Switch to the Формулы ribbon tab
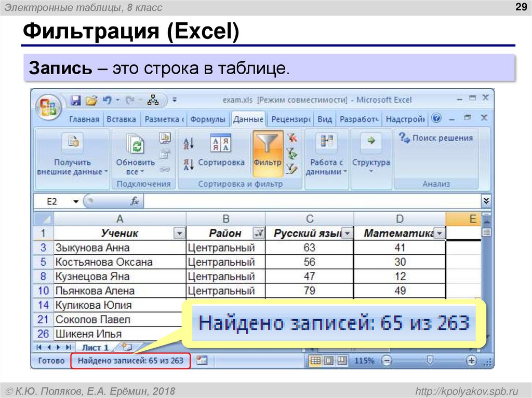The height and width of the screenshot is (398, 532). click(208, 118)
